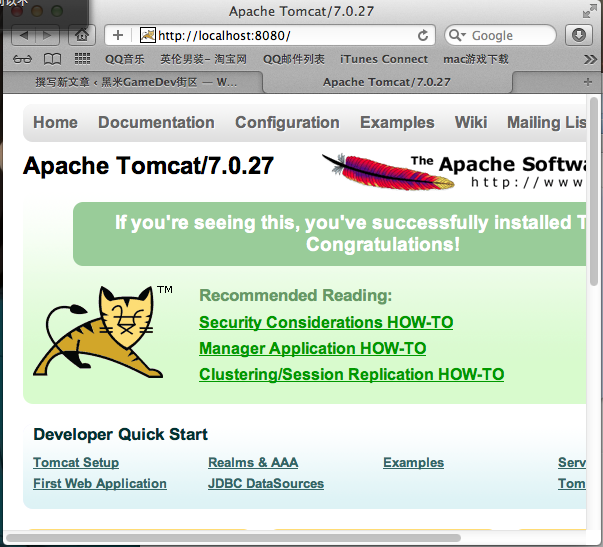Click the Apache Tomcat/7.0.27 page heading

click(148, 166)
